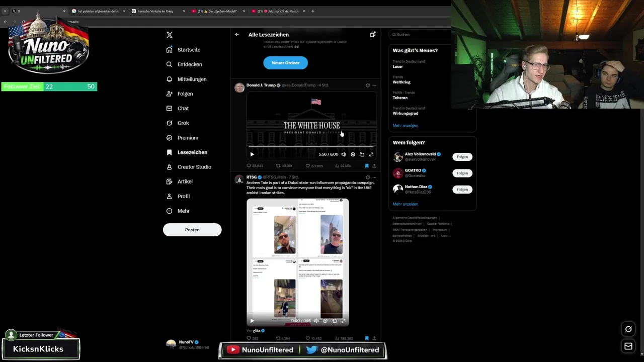Screen dimensions: 644x362
Task: Like RTSG post with 10.482 likes
Action: click(313, 338)
